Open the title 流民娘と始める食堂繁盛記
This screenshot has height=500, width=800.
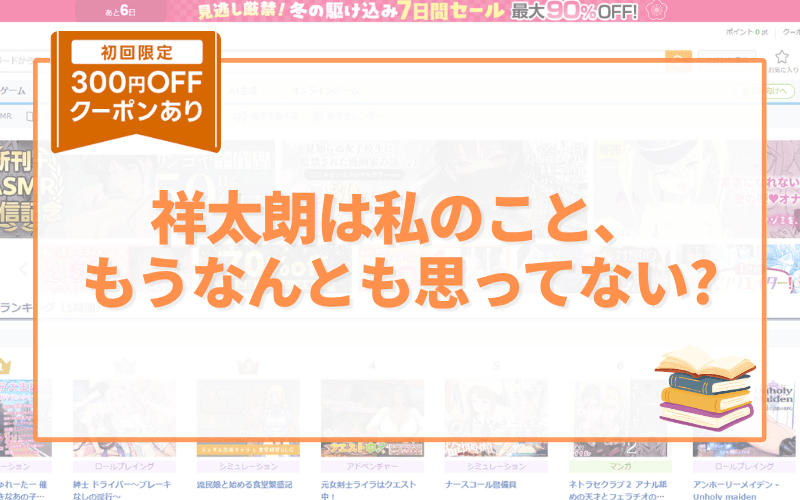[244, 485]
